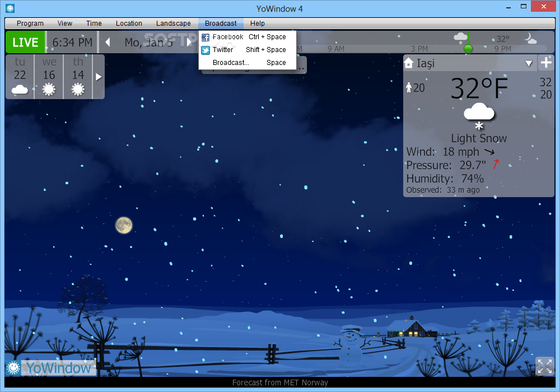The width and height of the screenshot is (560, 392).
Task: Go to previous day with left arrow
Action: pyautogui.click(x=108, y=42)
